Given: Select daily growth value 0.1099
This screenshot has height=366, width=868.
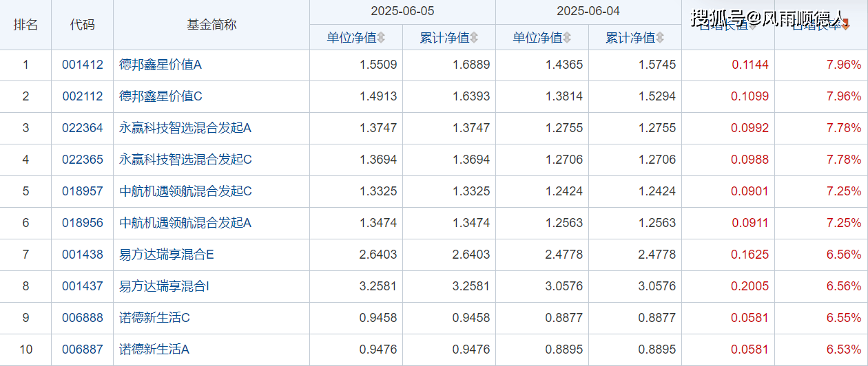Looking at the screenshot, I should point(750,96).
